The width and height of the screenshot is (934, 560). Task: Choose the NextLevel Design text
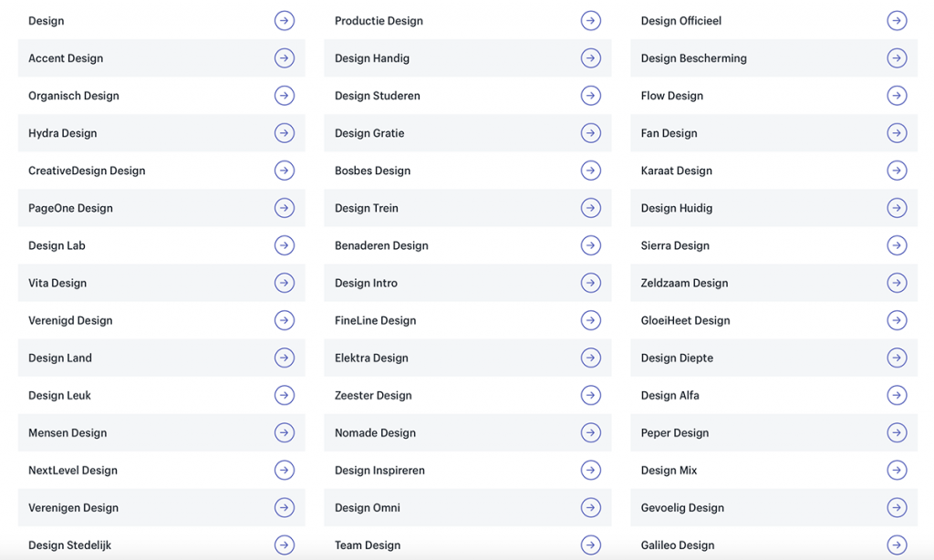(73, 471)
